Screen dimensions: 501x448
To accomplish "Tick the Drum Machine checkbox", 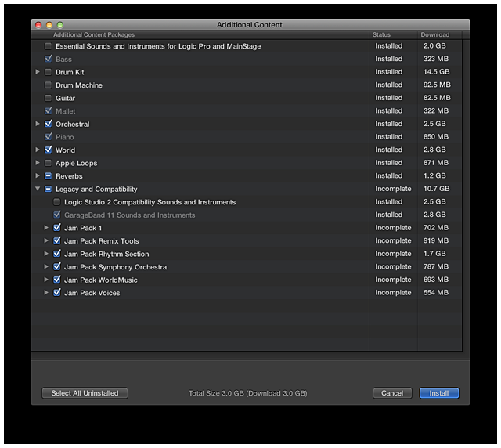I will point(48,85).
